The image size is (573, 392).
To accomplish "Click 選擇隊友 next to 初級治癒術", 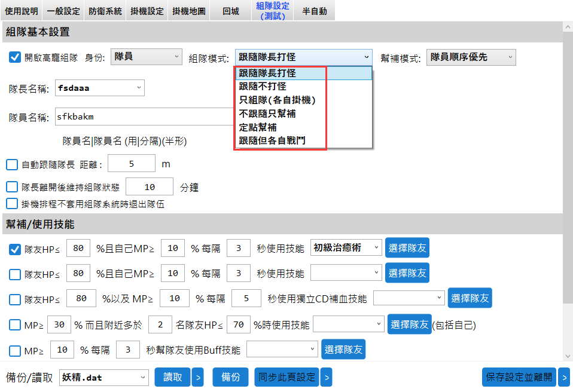I will pos(407,247).
